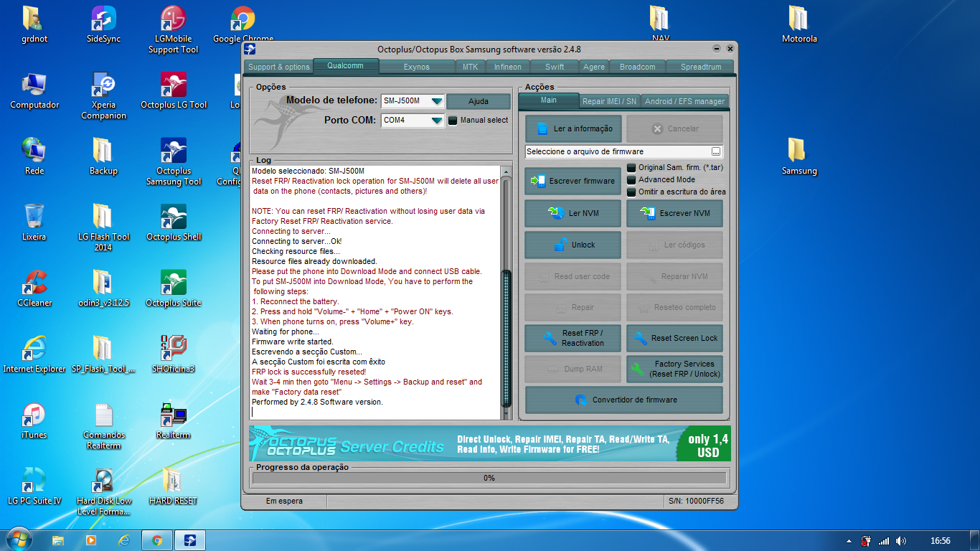Open the Internet Explorer desktop shortcut
Image resolution: width=980 pixels, height=551 pixels.
pyautogui.click(x=34, y=354)
